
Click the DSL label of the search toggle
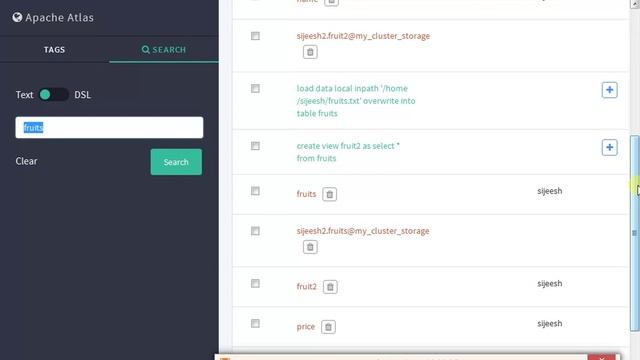coord(82,95)
